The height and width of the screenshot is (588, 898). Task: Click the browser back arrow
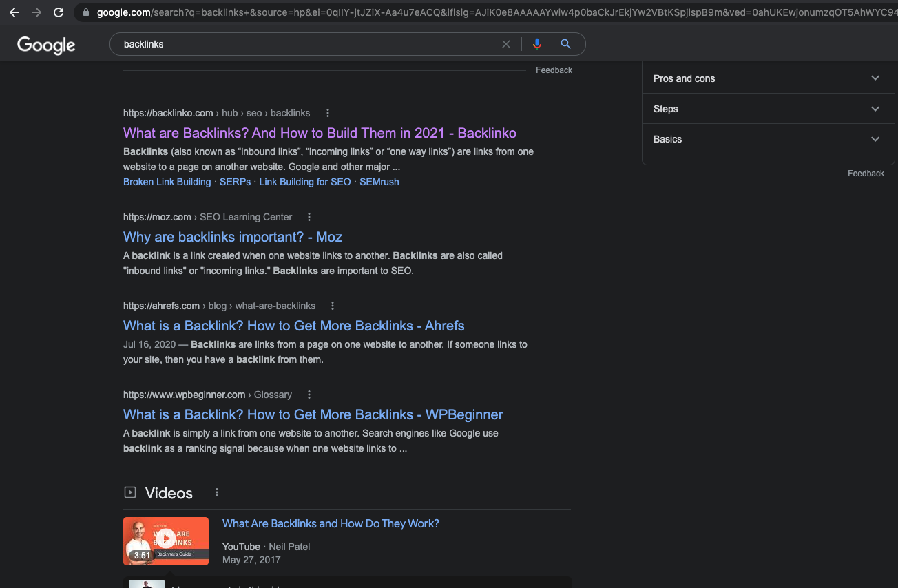[x=14, y=12]
